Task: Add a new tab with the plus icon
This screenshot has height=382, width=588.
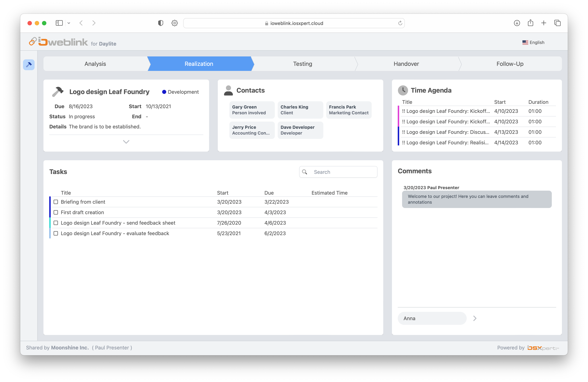Action: 544,23
